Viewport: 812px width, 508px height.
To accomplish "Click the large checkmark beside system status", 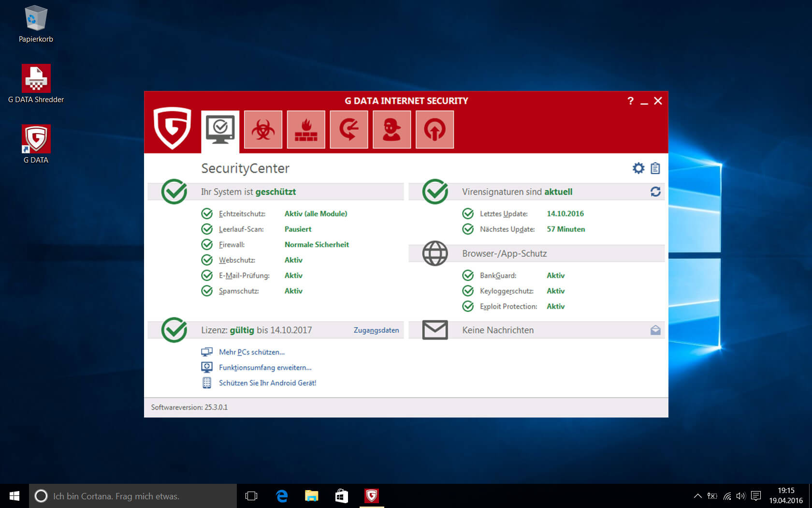I will 174,192.
